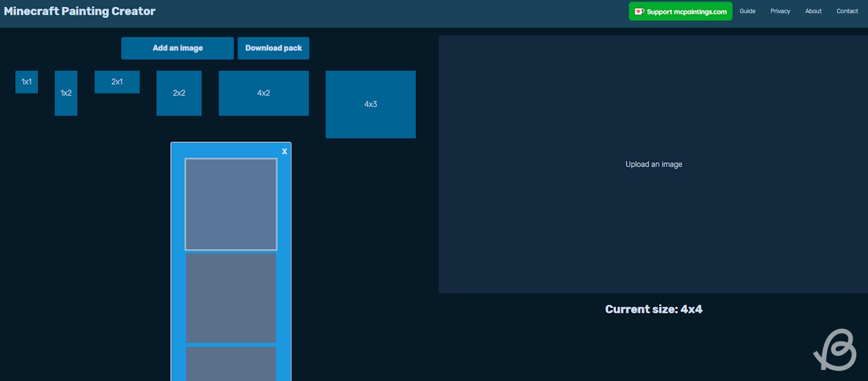The width and height of the screenshot is (868, 381).
Task: Select the 1x2 painting size
Action: point(66,93)
